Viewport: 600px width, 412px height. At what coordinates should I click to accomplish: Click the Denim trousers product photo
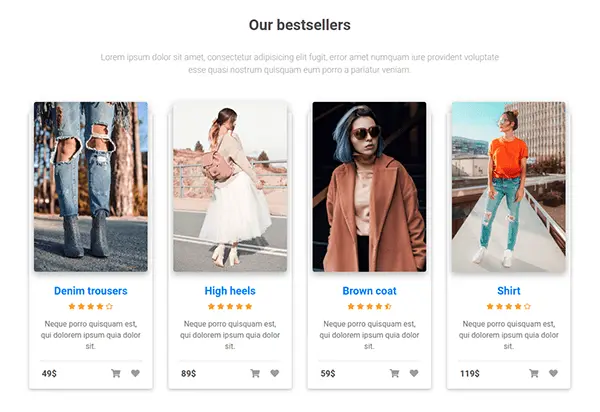(90, 186)
